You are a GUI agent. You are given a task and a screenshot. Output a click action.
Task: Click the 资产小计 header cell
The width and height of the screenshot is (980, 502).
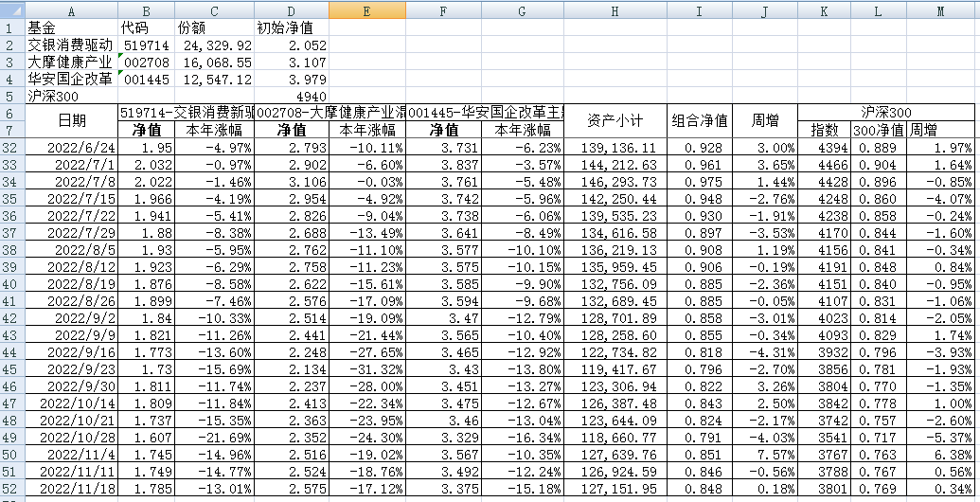[615, 121]
